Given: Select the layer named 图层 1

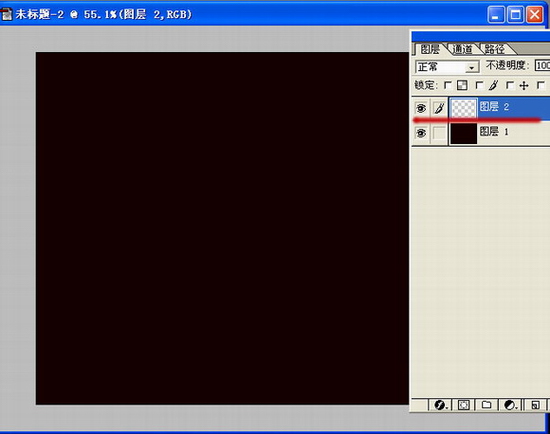Looking at the screenshot, I should coord(494,132).
